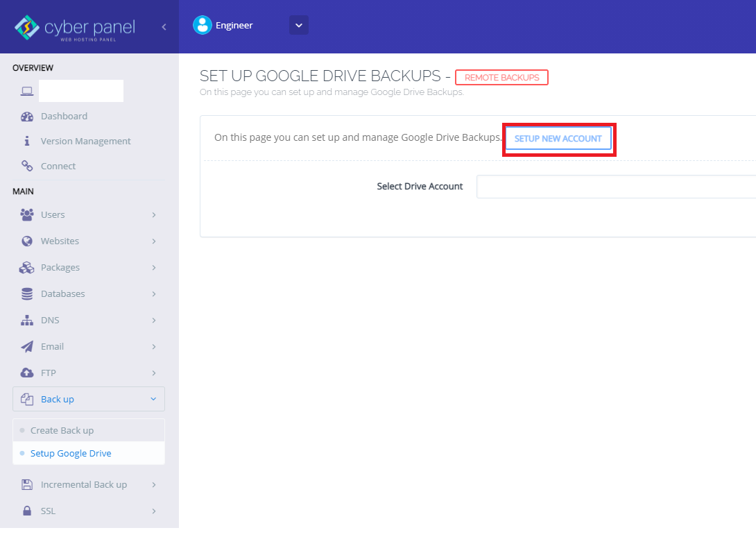
Task: Expand the FTP menu chevron
Action: pos(154,373)
